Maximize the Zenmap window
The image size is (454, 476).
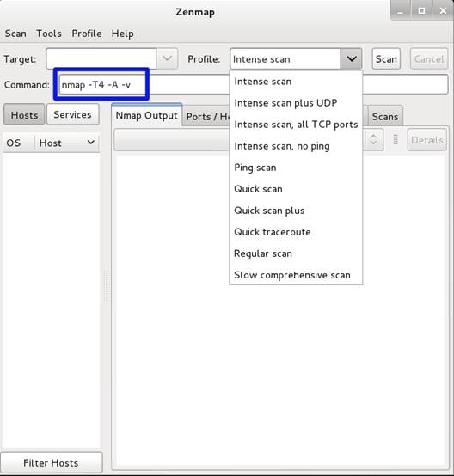[x=422, y=11]
